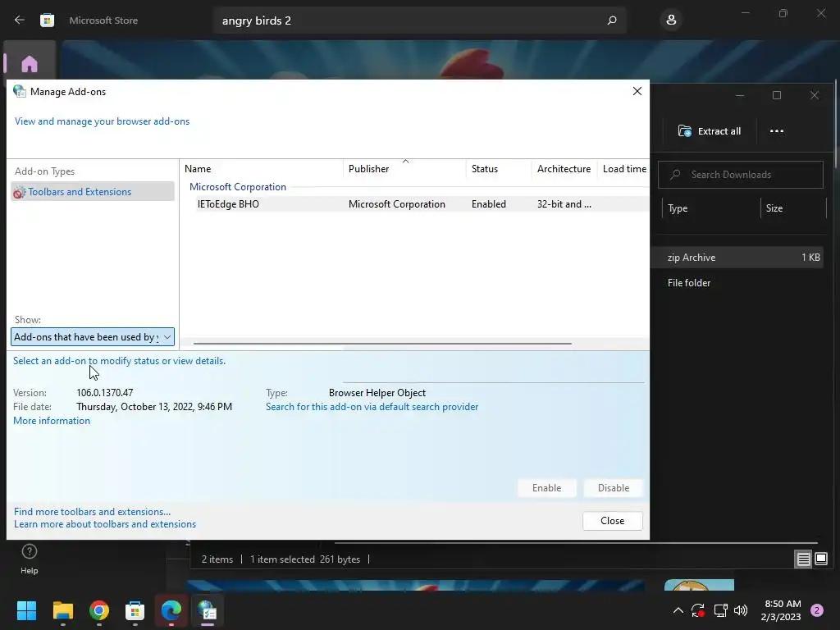Go back in Microsoft Store
This screenshot has width=840, height=630.
coord(20,21)
